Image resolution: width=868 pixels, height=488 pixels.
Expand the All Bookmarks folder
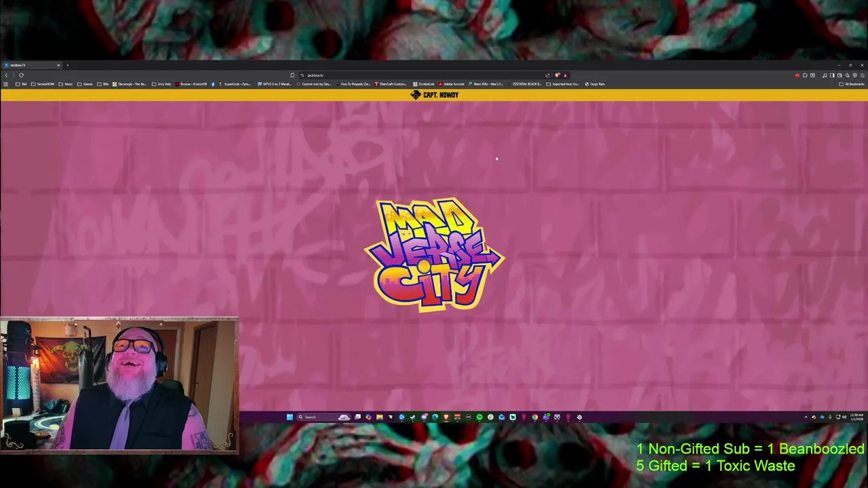pyautogui.click(x=851, y=84)
